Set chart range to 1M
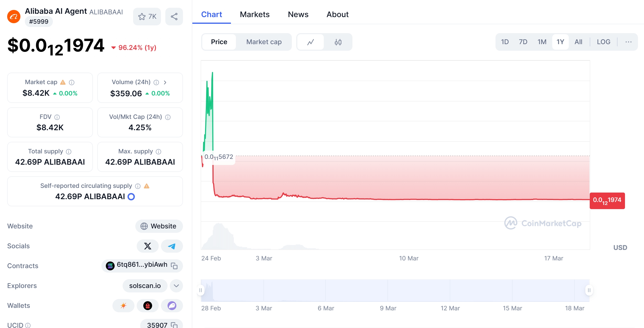Viewport: 644px width, 328px height. click(542, 42)
